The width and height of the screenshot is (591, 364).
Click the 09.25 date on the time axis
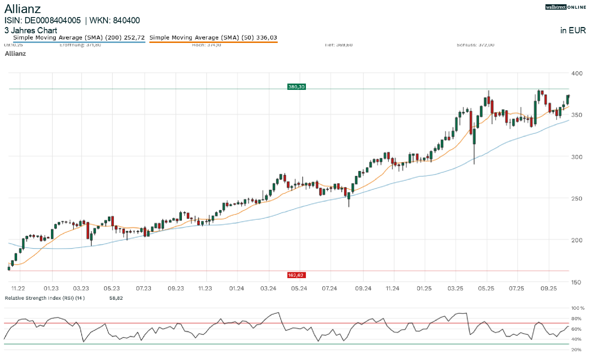pos(548,288)
